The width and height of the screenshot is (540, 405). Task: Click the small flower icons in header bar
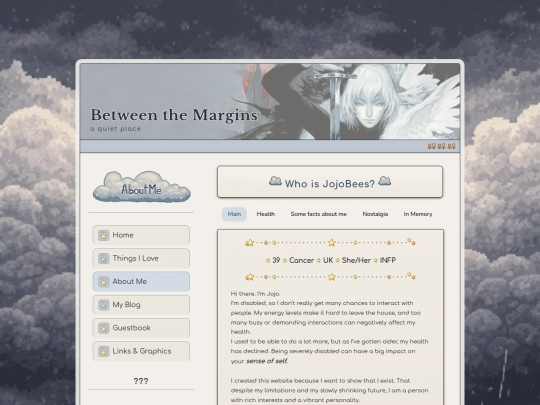(442, 146)
